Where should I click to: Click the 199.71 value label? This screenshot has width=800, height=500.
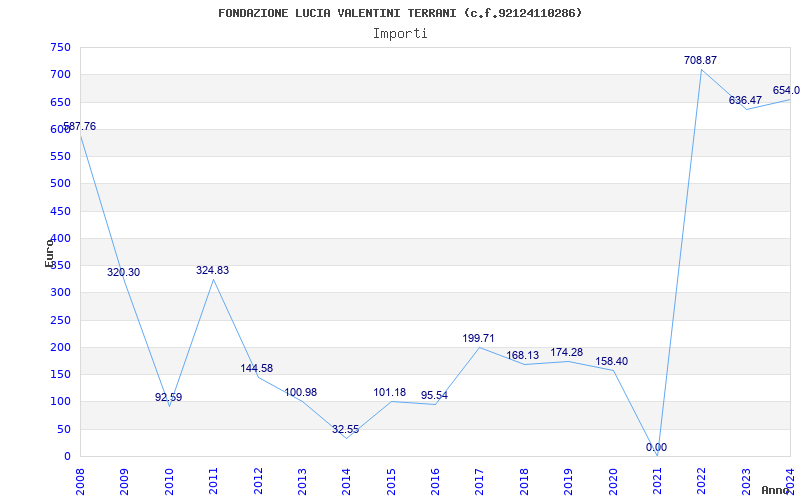coord(478,338)
